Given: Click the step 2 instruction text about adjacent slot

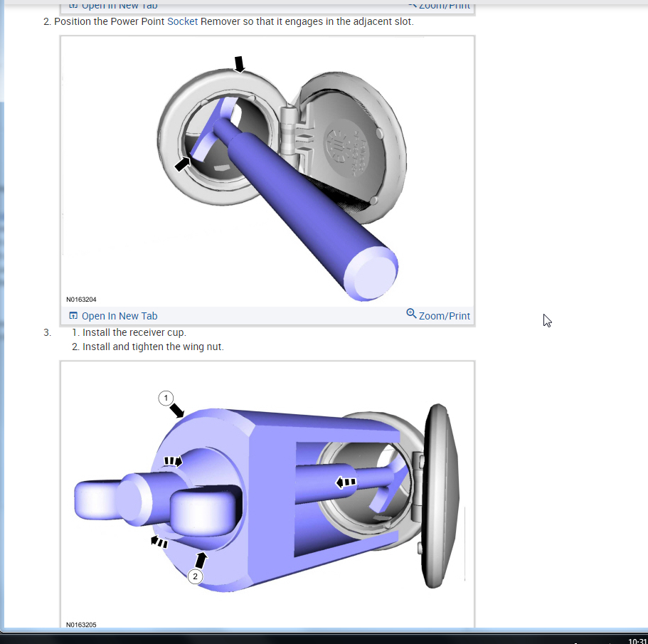Looking at the screenshot, I should (234, 21).
